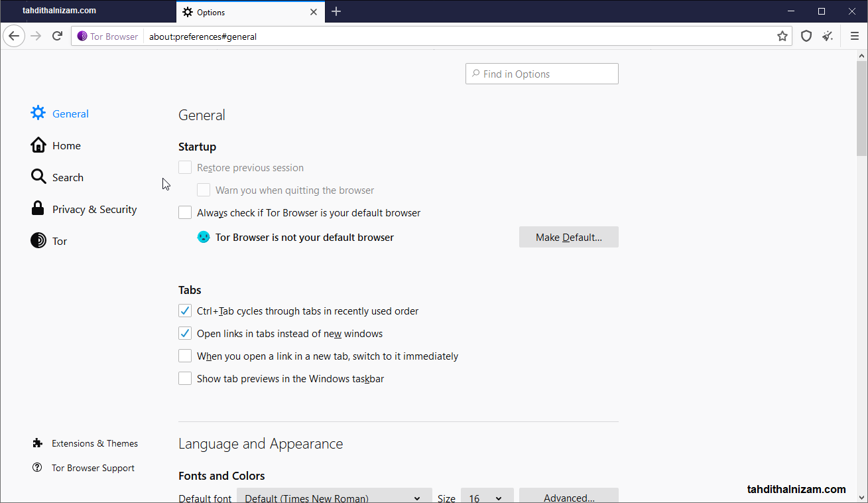The image size is (868, 503).
Task: Click the Find in Options search field
Action: click(x=542, y=74)
